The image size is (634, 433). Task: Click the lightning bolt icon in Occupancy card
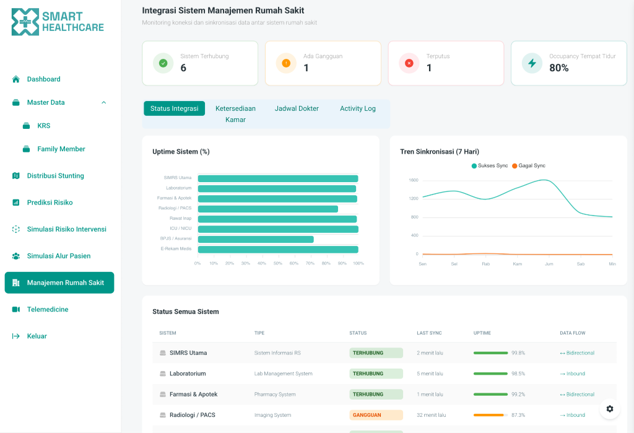tap(532, 63)
